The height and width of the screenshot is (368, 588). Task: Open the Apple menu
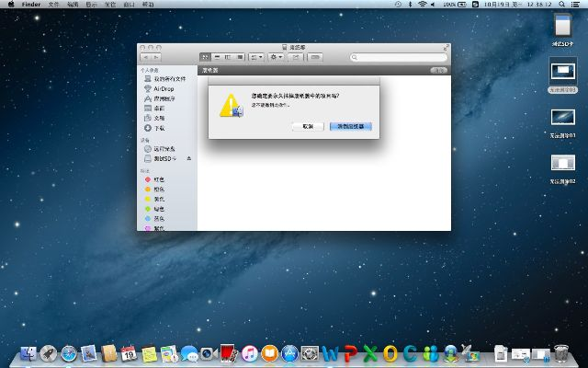pos(9,5)
